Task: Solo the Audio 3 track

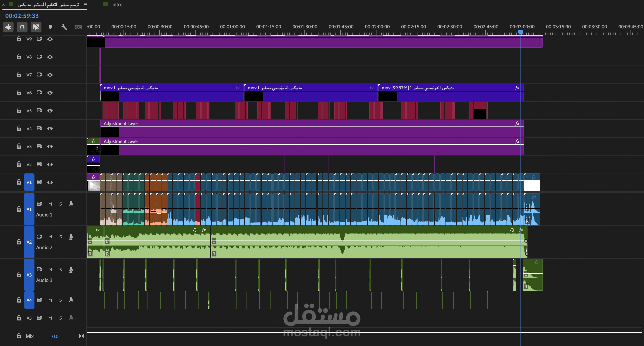Action: (60, 270)
